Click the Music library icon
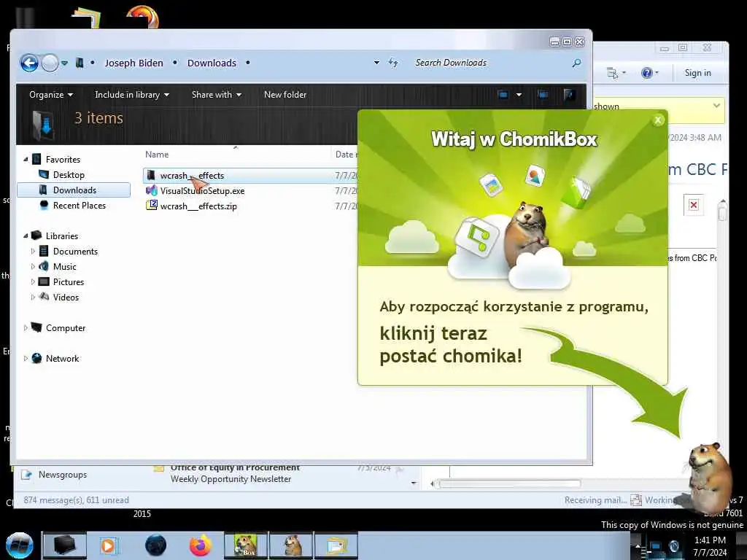The image size is (747, 560). tap(44, 266)
